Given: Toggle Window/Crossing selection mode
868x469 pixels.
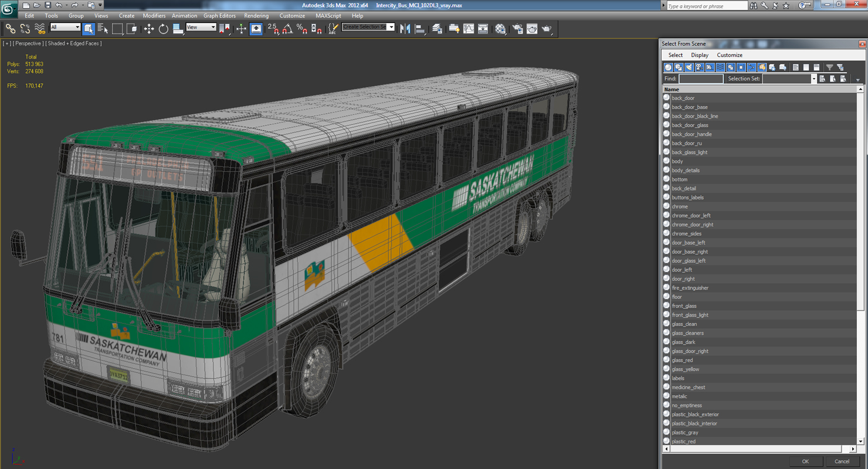Looking at the screenshot, I should [x=131, y=28].
